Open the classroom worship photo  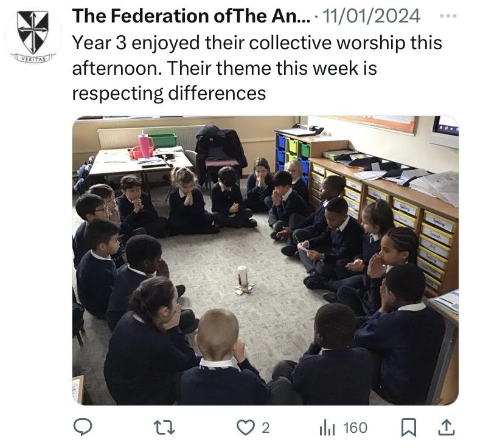tap(265, 260)
